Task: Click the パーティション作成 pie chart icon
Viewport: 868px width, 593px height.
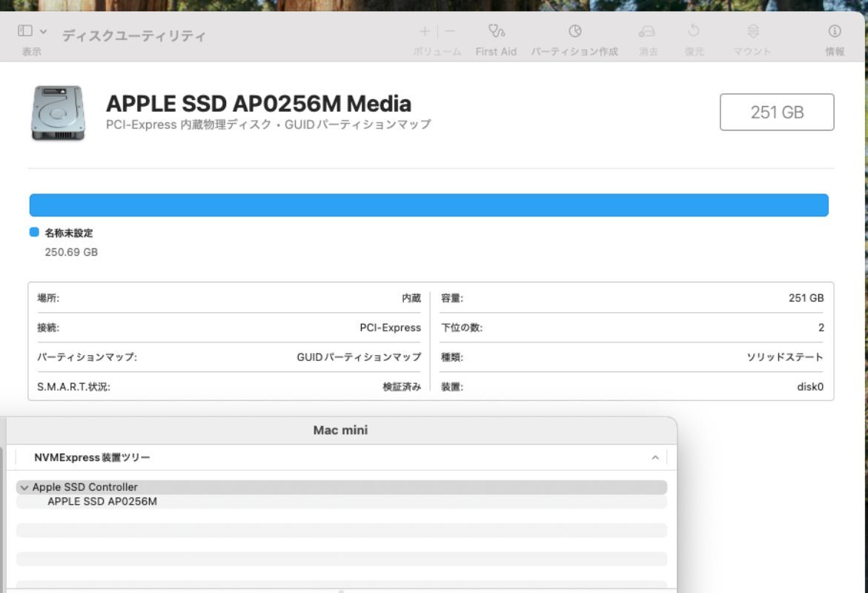Action: coord(574,31)
